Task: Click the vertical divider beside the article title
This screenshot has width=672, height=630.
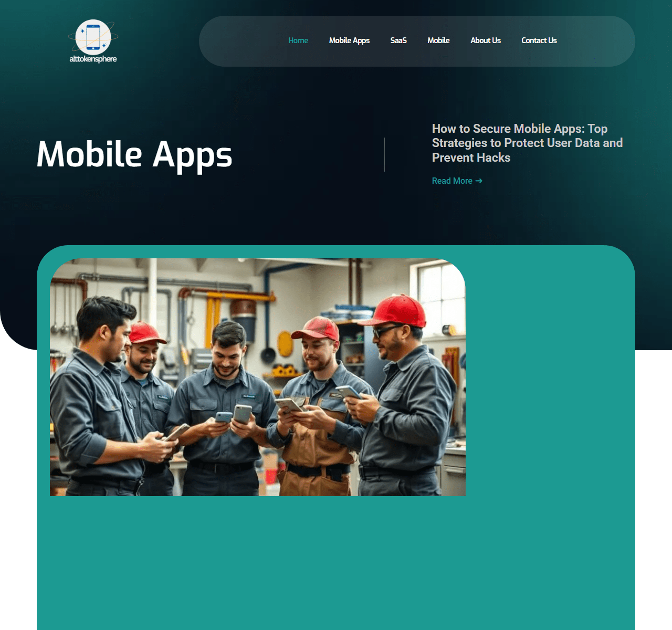Action: tap(384, 154)
